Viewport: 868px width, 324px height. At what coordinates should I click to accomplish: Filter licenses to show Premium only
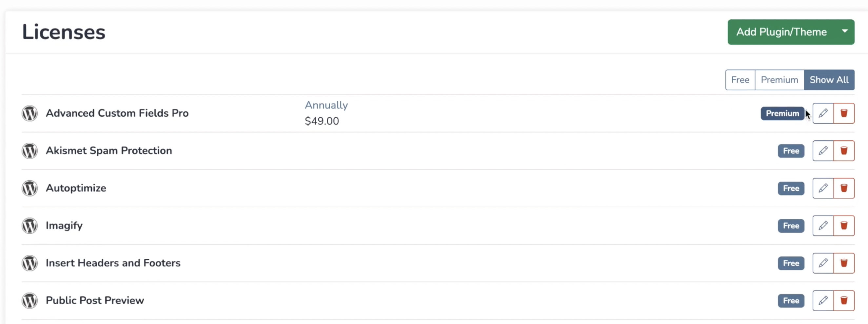pyautogui.click(x=779, y=80)
